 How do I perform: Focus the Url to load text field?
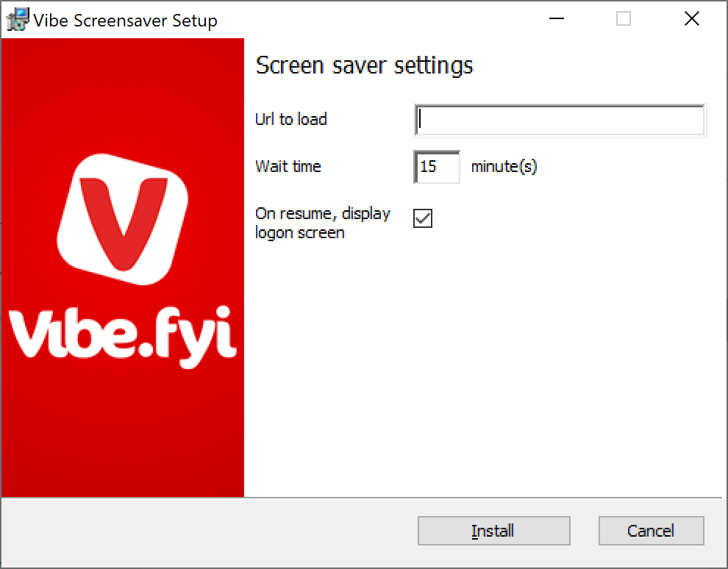point(560,121)
